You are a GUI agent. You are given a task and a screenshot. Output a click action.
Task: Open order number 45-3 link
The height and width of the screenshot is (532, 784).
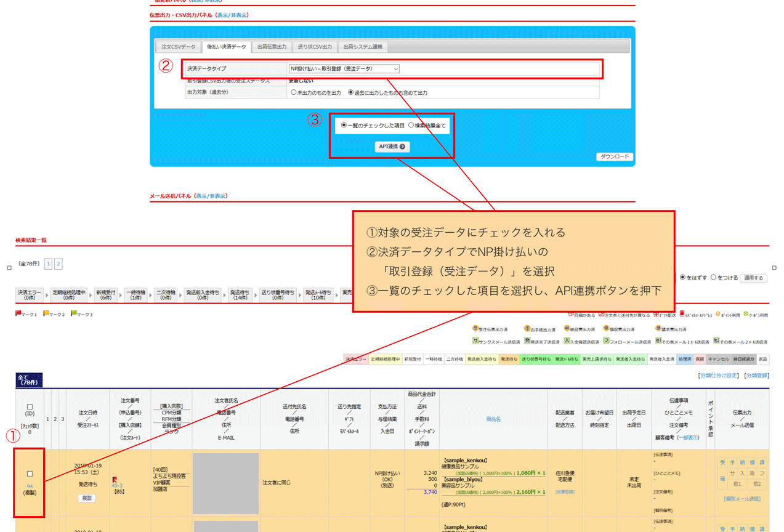(x=117, y=485)
